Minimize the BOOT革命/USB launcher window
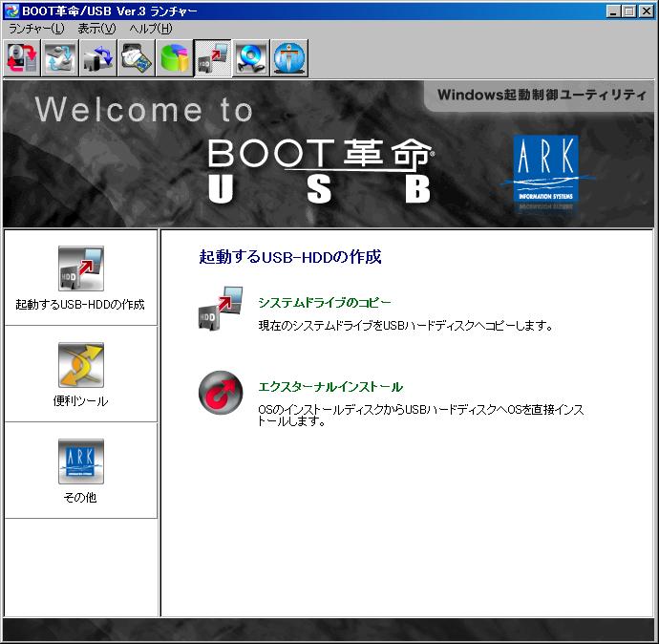659x644 pixels. [x=613, y=11]
